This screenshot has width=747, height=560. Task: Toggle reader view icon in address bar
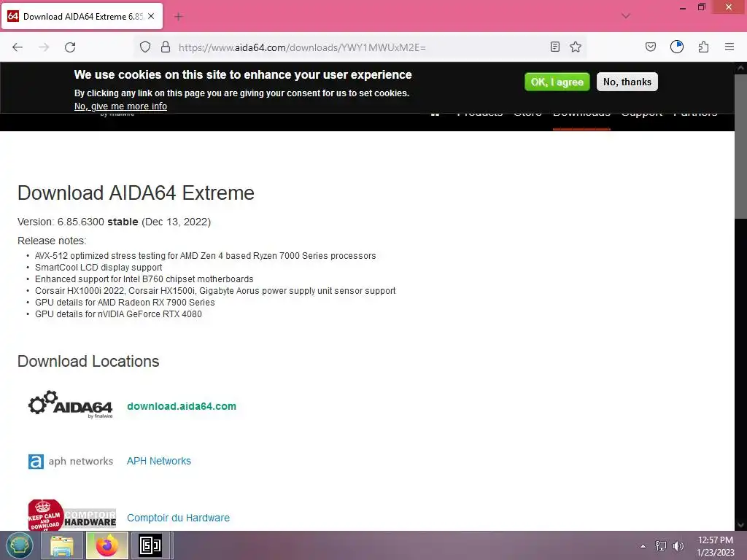click(554, 47)
